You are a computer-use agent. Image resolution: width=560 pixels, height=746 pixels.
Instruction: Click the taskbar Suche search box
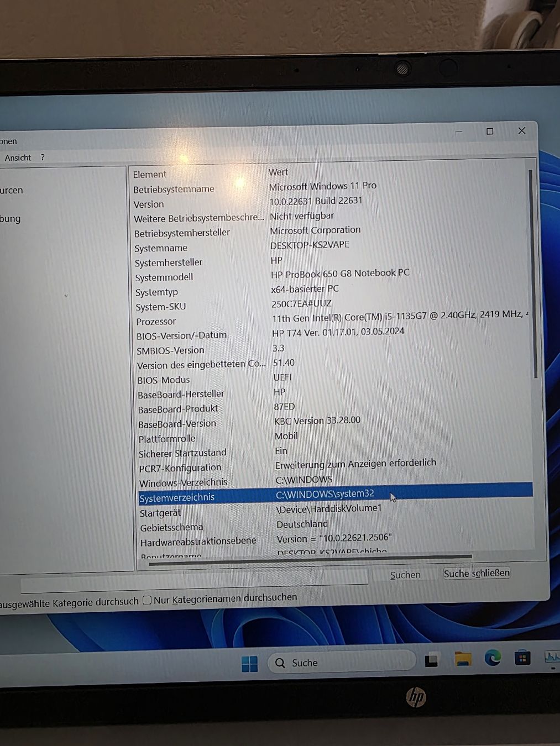pos(341,662)
